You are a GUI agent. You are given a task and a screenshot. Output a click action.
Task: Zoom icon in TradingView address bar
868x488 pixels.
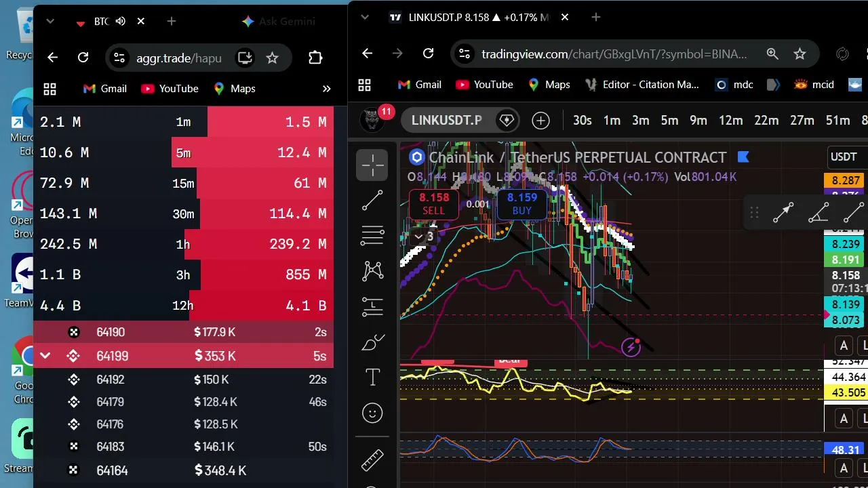[772, 54]
